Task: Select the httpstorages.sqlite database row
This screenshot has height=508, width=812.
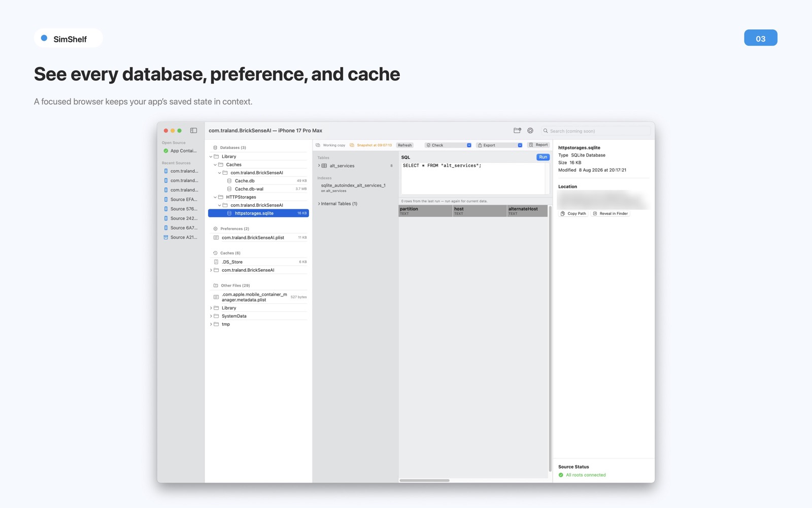Action: [258, 213]
